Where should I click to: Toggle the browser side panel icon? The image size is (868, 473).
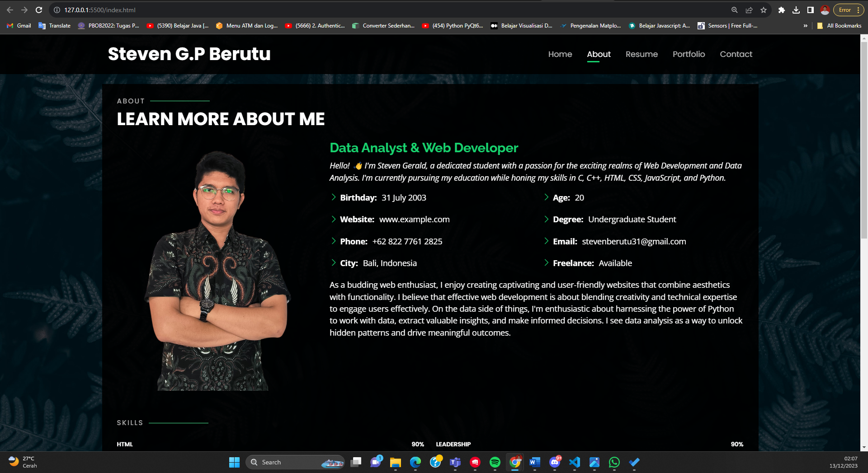[x=811, y=10]
